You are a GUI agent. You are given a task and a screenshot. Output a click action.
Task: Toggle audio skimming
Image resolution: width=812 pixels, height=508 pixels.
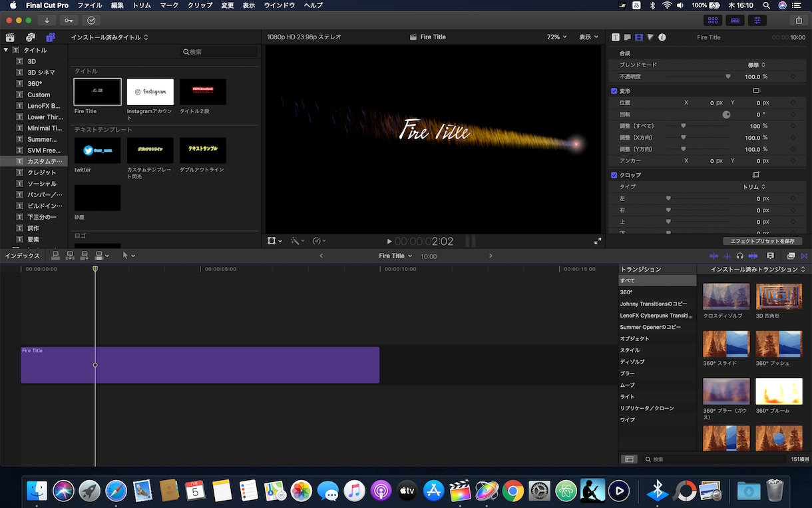point(727,256)
